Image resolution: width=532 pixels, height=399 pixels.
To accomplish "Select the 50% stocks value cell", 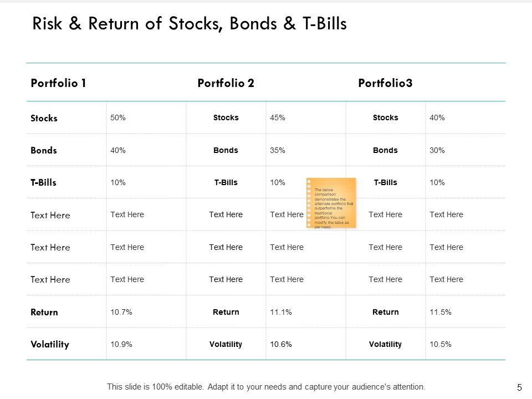I will coord(118,117).
